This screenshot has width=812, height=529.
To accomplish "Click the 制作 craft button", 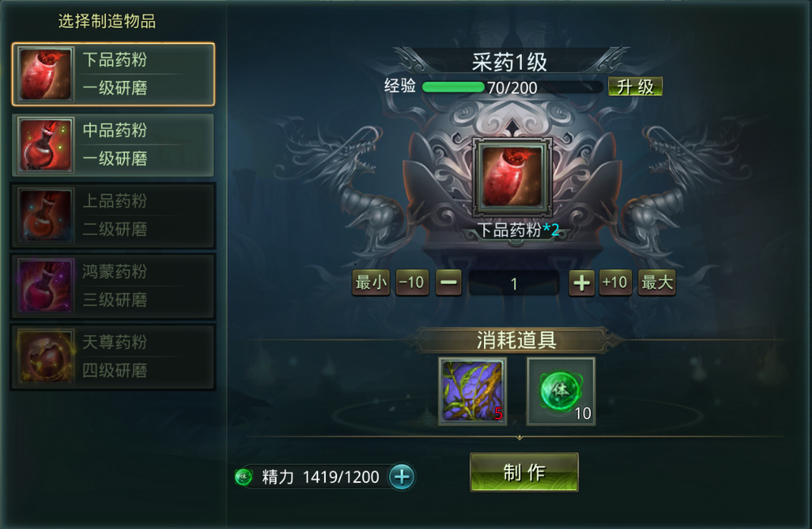I will pyautogui.click(x=524, y=472).
